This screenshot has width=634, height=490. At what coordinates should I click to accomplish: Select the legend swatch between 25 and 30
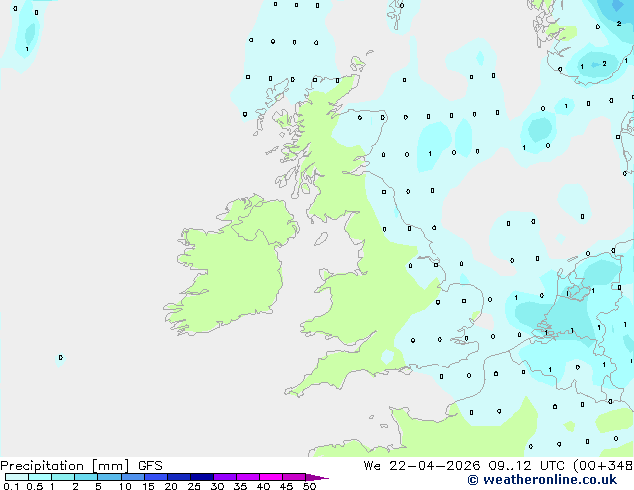(x=201, y=477)
